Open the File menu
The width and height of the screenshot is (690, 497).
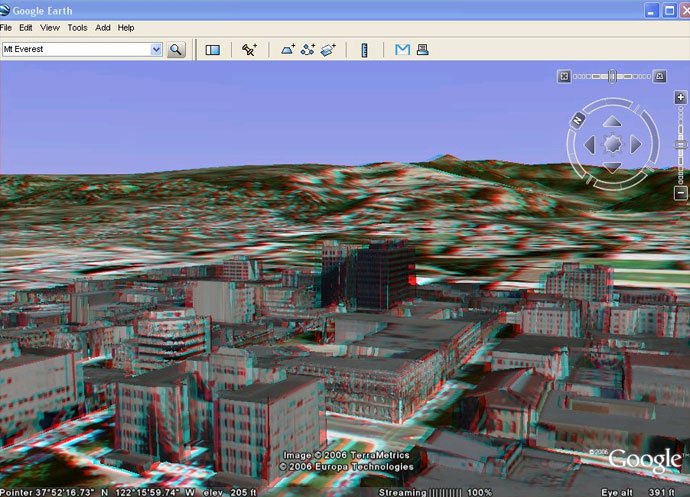coord(6,28)
